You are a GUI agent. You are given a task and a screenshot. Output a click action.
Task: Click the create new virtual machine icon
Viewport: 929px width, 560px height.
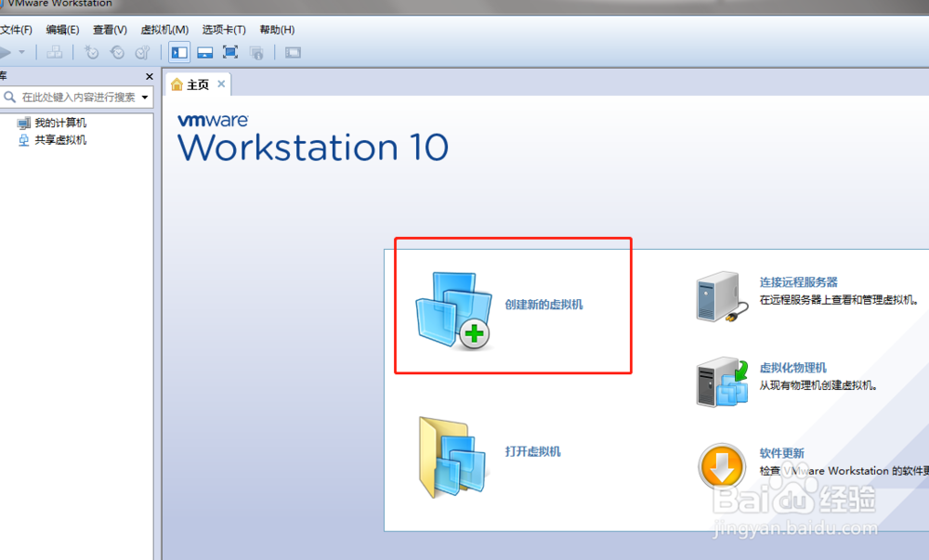[x=454, y=310]
